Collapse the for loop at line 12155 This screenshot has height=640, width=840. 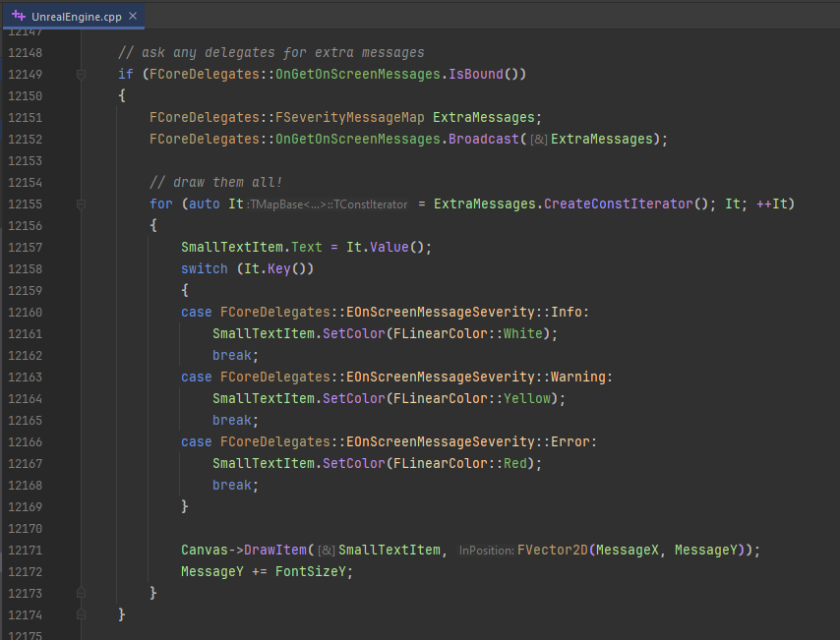[x=81, y=204]
